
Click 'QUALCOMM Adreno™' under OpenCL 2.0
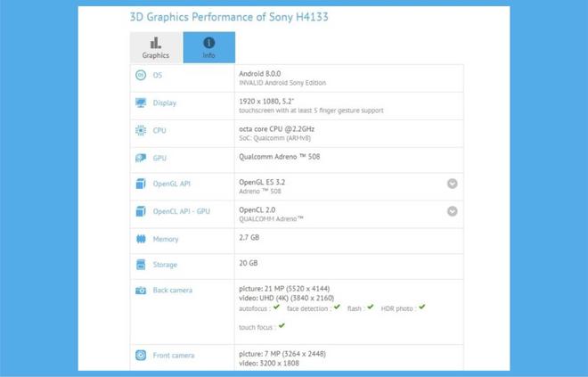click(271, 219)
